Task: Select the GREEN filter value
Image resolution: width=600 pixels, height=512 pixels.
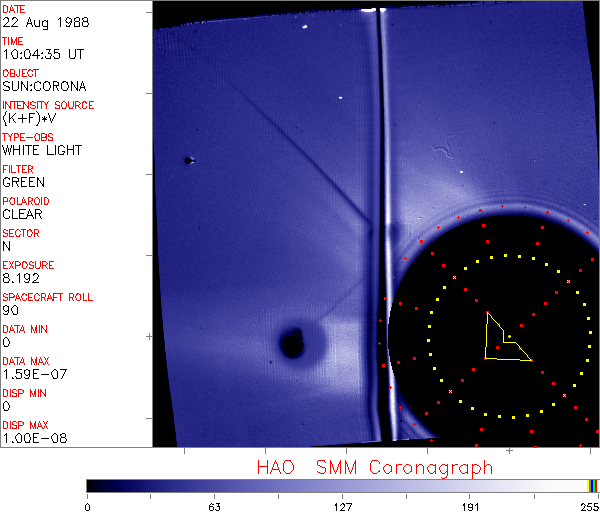Action: tap(23, 182)
